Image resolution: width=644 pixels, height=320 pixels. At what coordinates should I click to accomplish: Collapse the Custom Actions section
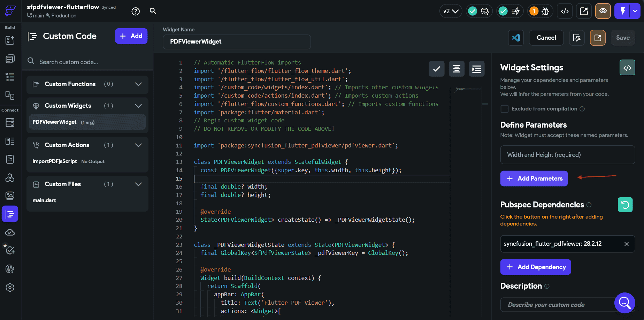click(138, 145)
